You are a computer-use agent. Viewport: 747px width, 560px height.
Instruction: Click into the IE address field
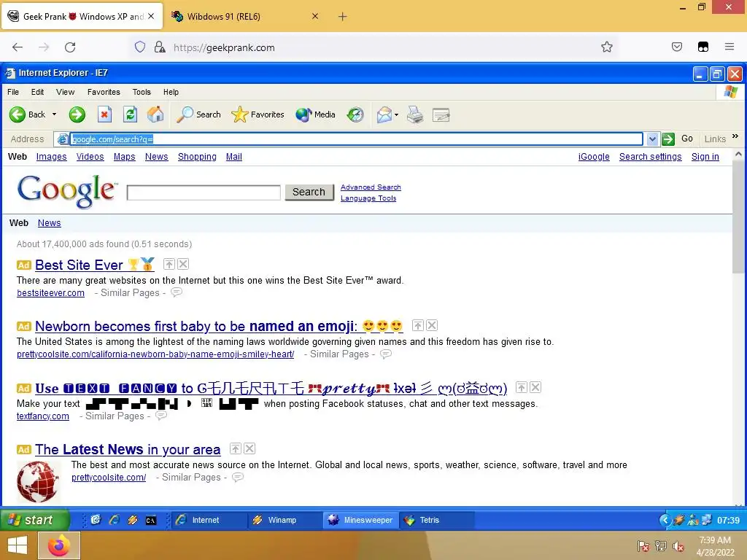[356, 139]
